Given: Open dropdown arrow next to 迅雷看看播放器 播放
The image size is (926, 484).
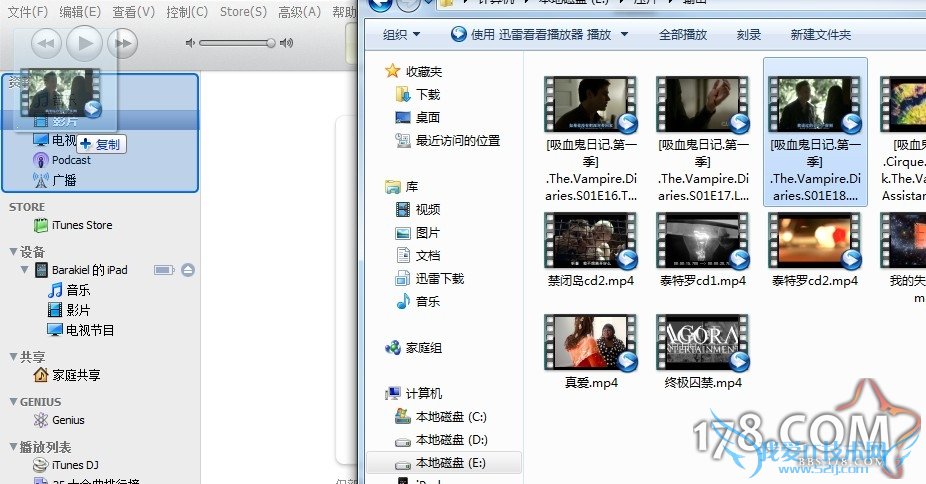Looking at the screenshot, I should point(624,35).
